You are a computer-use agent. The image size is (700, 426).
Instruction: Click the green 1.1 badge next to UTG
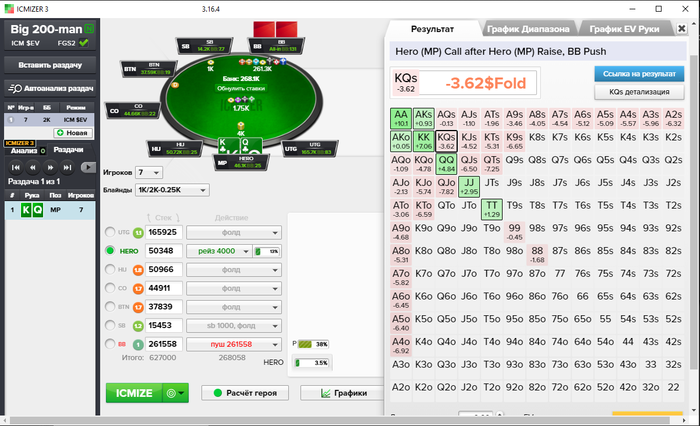[138, 232]
